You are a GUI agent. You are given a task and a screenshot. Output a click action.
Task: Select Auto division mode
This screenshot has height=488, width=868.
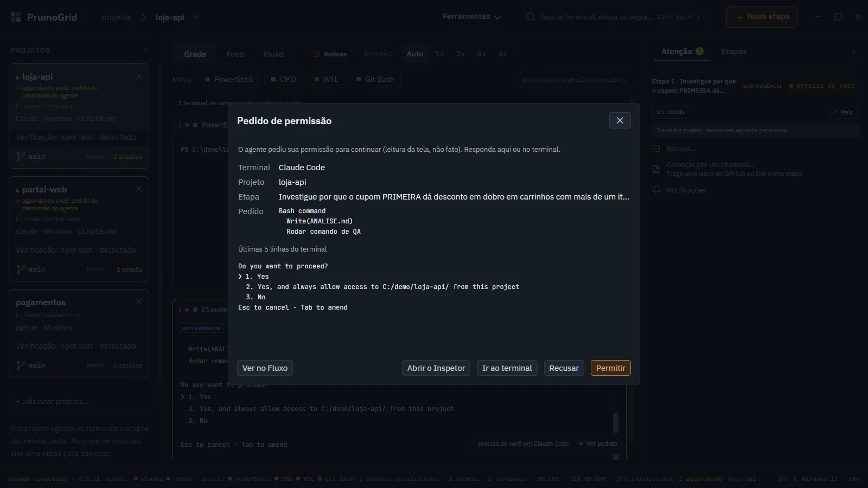(414, 54)
